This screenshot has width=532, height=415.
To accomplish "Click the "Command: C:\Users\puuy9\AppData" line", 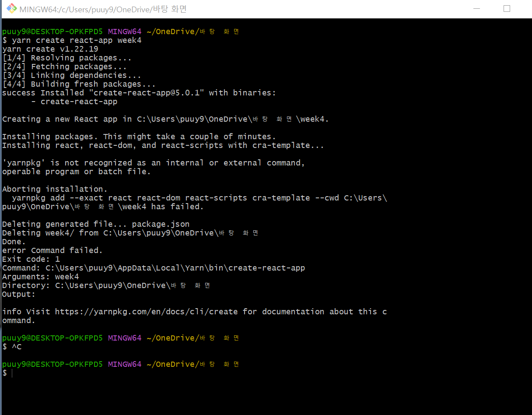I will [x=154, y=268].
